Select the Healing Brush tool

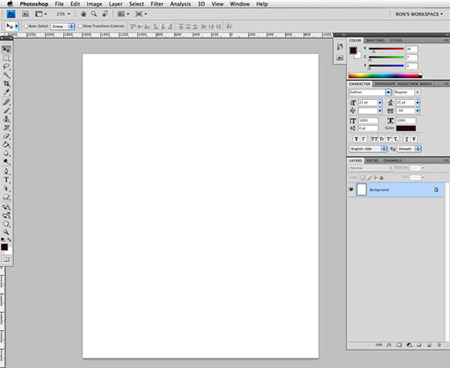coord(6,102)
